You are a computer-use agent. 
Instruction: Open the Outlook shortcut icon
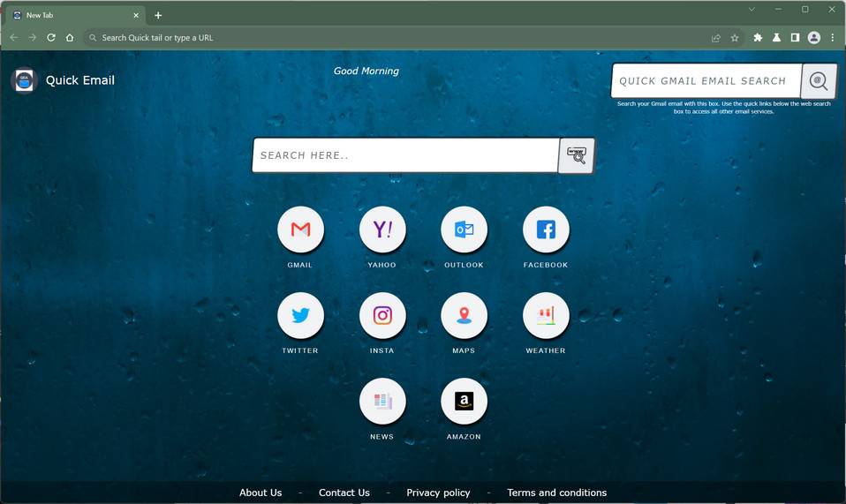[464, 229]
